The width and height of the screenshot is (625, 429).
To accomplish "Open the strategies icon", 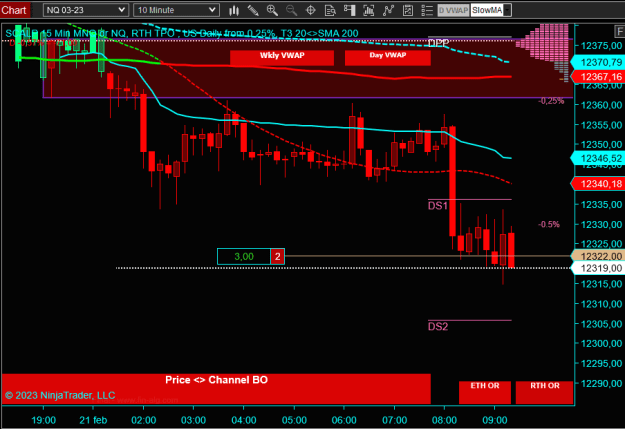I will click(x=408, y=10).
